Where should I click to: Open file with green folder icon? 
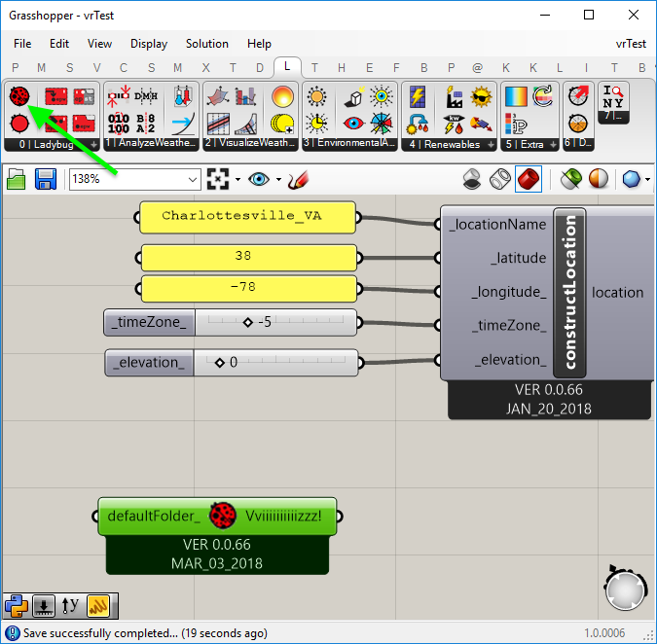point(17,179)
